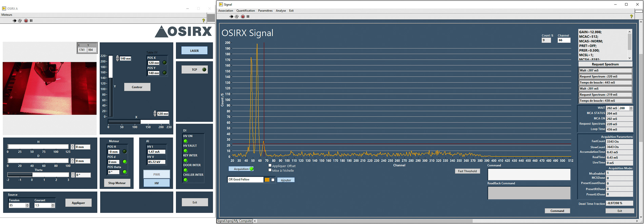Screen dimensions: 644x224
Task: Click the Command button
Action: pyautogui.click(x=557, y=211)
